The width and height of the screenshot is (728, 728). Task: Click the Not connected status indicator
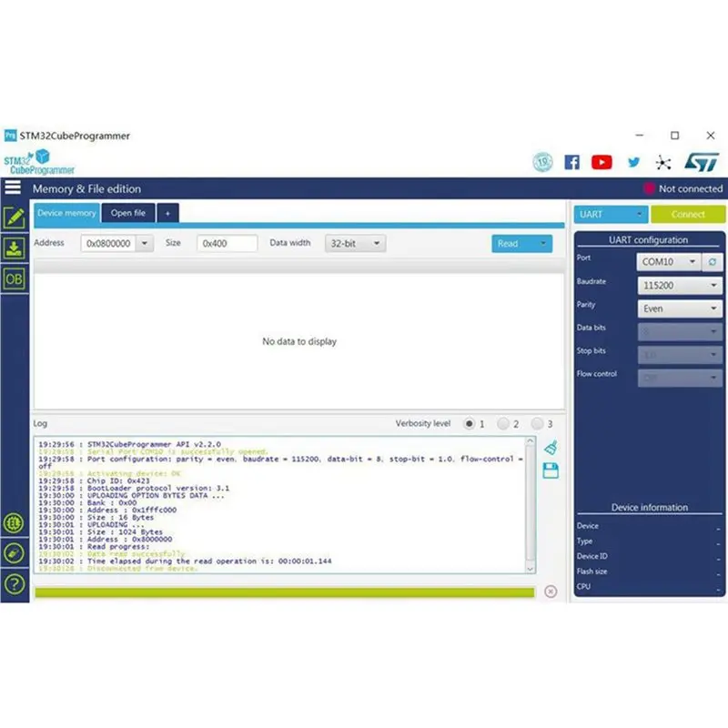[683, 188]
